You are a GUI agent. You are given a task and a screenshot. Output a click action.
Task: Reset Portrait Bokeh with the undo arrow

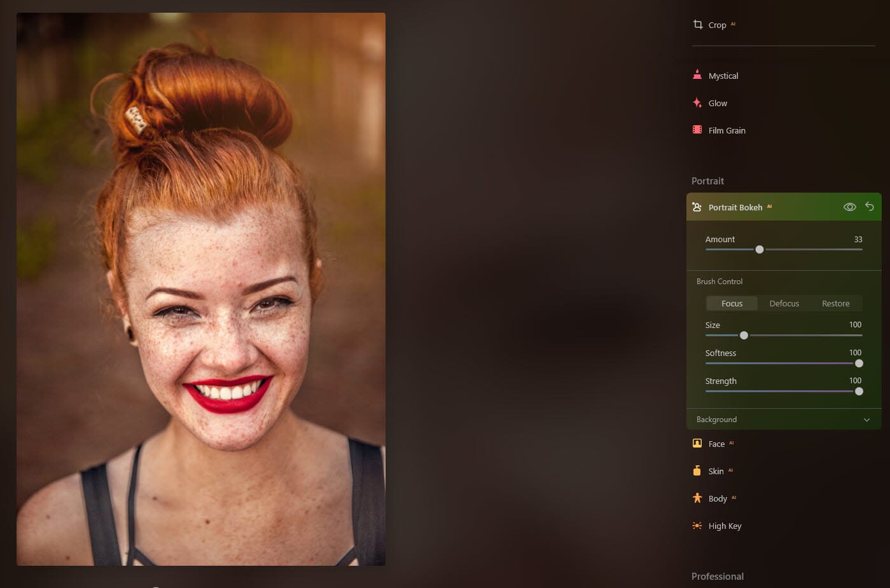coord(870,207)
